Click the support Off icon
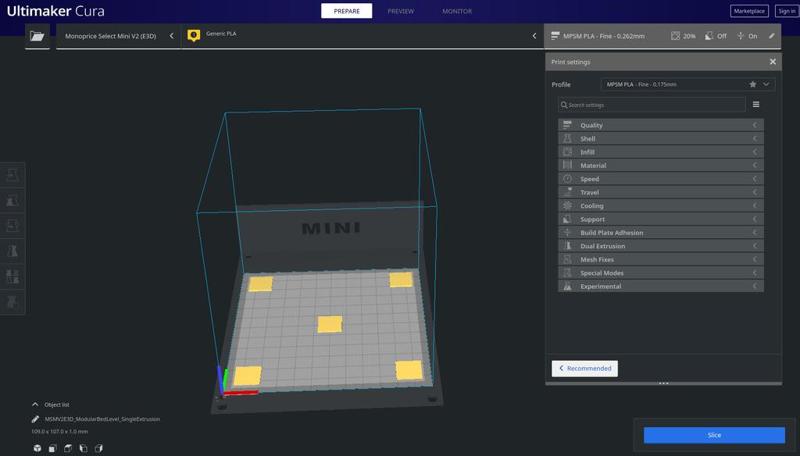Image resolution: width=800 pixels, height=456 pixels. coord(709,36)
